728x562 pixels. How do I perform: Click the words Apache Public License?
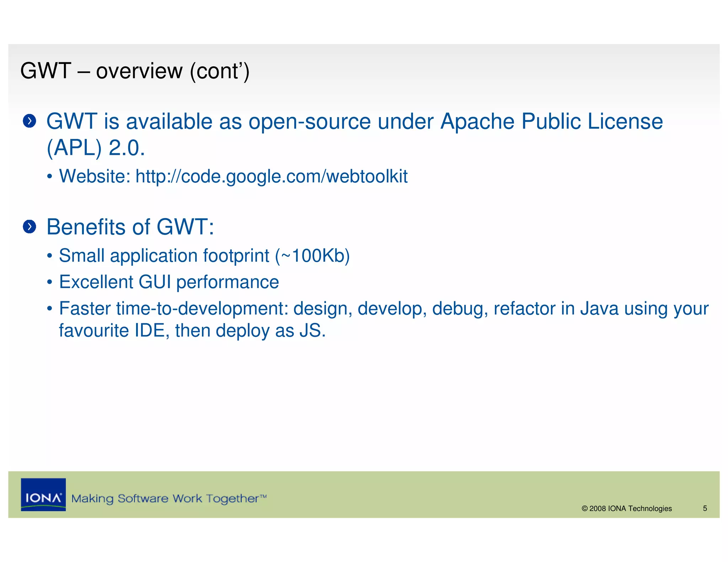pos(551,121)
